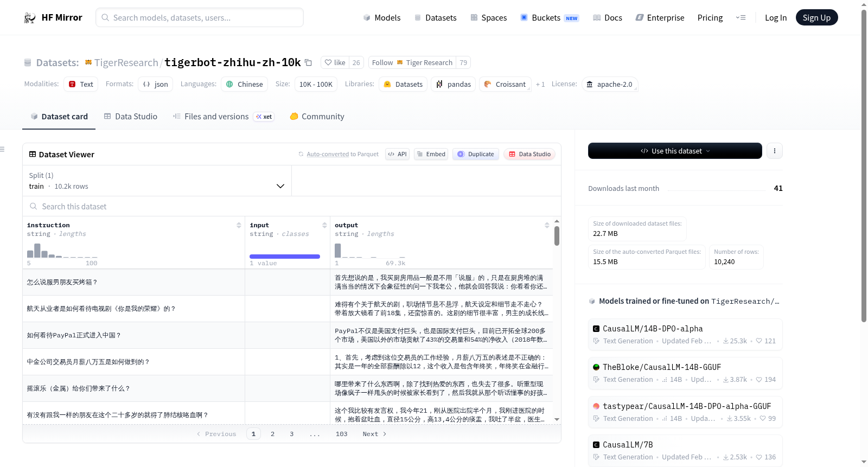
Task: Click the page vertical scrollbar thumb
Action: coord(864,165)
